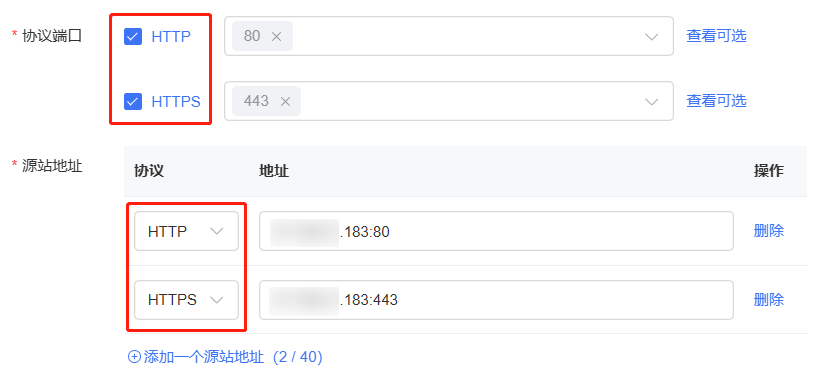The height and width of the screenshot is (378, 819).
Task: Click the arrow icon in the HTTP origin protocol box
Action: [x=217, y=231]
